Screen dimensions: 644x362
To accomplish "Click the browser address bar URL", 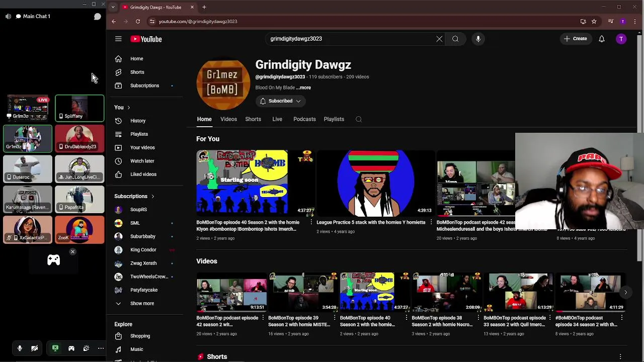I will tap(198, 22).
